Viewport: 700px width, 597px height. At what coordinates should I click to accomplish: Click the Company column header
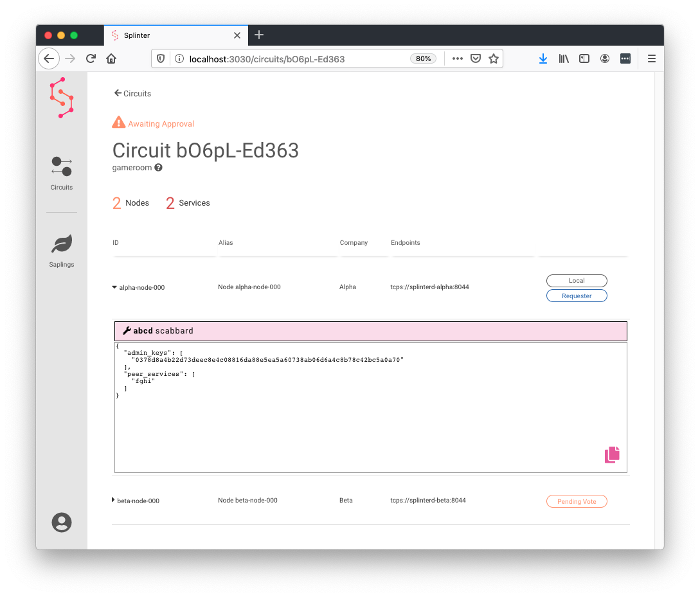coord(354,243)
